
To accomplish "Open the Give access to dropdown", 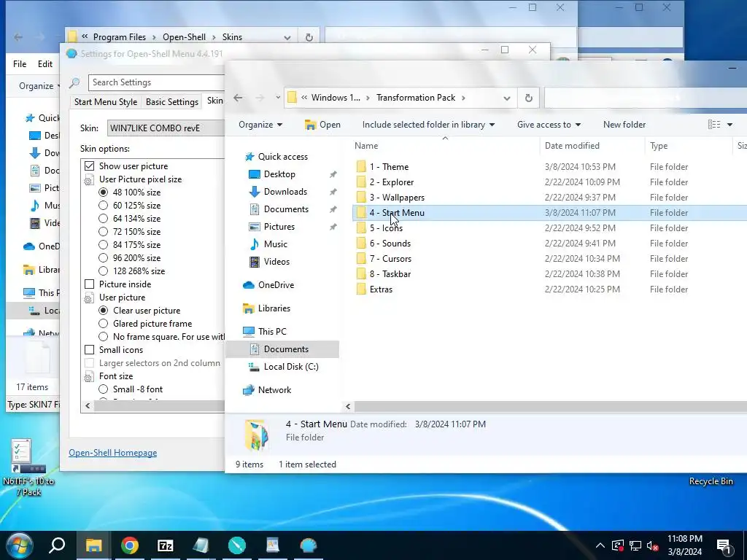I will point(549,125).
